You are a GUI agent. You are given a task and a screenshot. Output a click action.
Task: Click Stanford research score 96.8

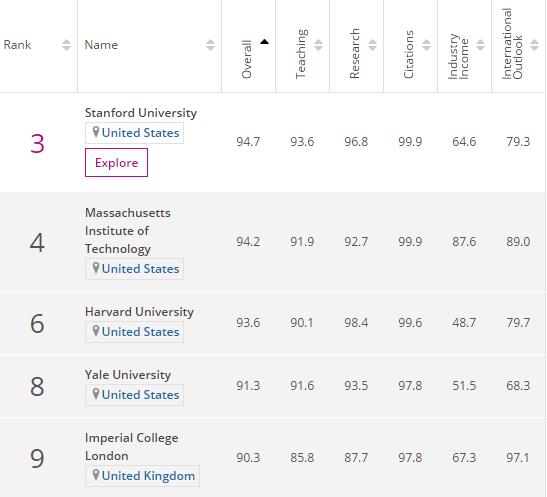[356, 142]
